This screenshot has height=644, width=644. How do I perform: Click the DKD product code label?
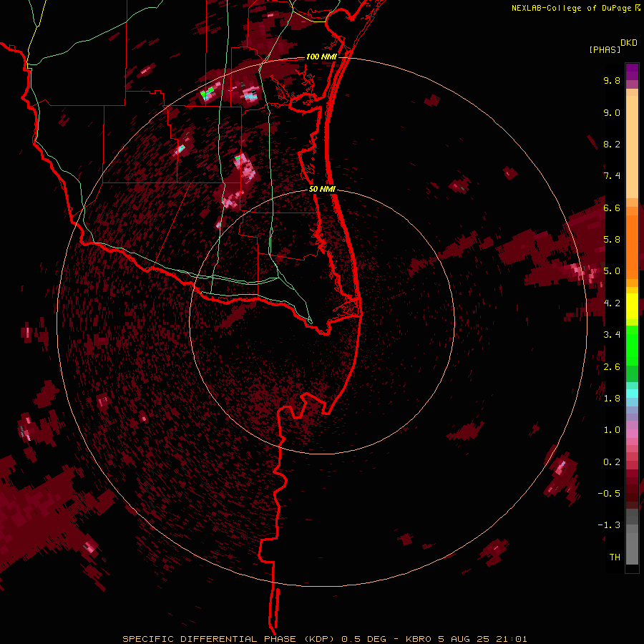629,43
